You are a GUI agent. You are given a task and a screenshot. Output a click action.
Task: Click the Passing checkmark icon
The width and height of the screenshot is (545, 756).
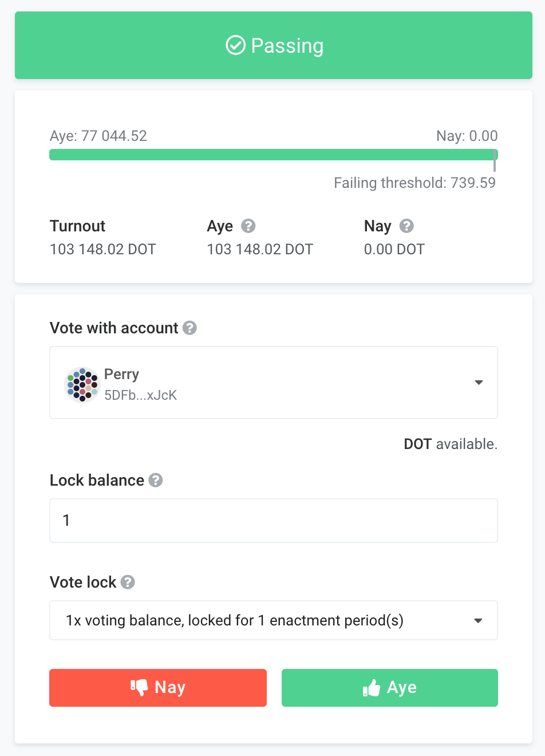pos(235,45)
